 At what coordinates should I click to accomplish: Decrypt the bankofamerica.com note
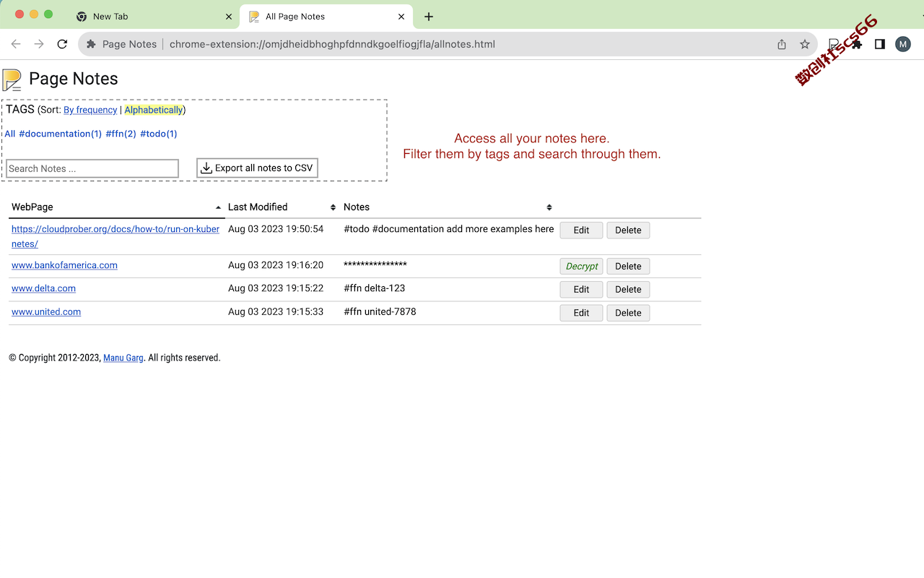click(x=581, y=266)
